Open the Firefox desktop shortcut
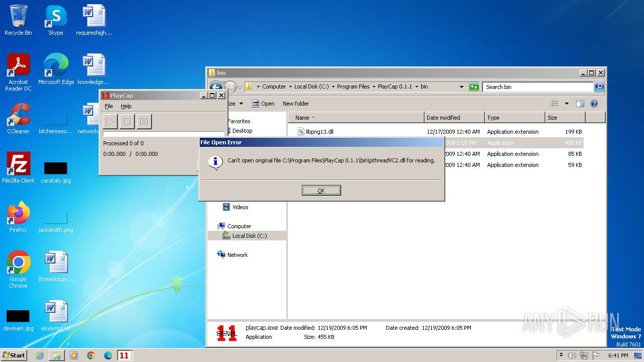 click(18, 218)
